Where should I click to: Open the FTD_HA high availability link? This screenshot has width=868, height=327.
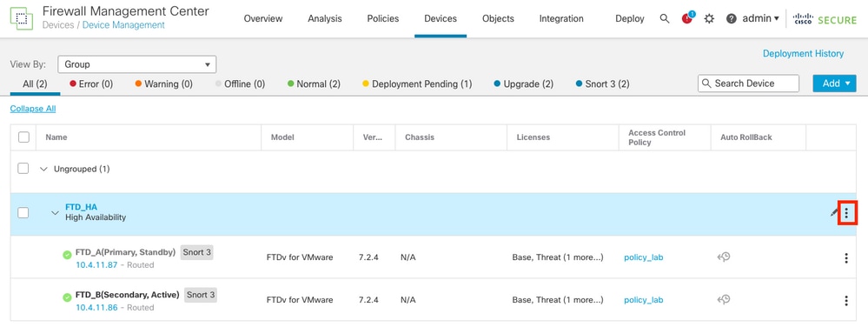[82, 207]
